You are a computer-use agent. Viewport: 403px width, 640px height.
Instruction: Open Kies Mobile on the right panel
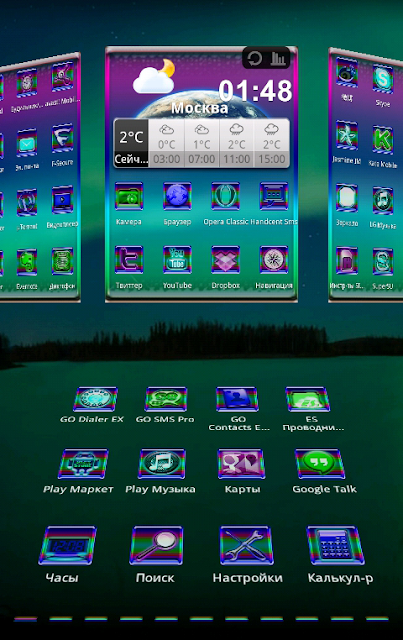[x=383, y=140]
